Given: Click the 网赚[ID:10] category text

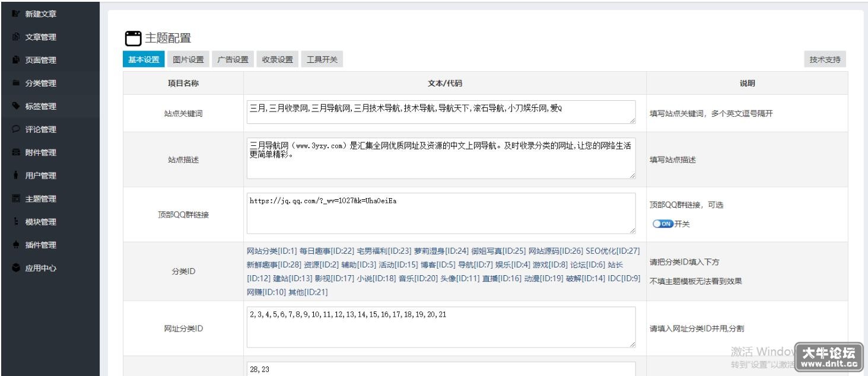Looking at the screenshot, I should pyautogui.click(x=266, y=292).
